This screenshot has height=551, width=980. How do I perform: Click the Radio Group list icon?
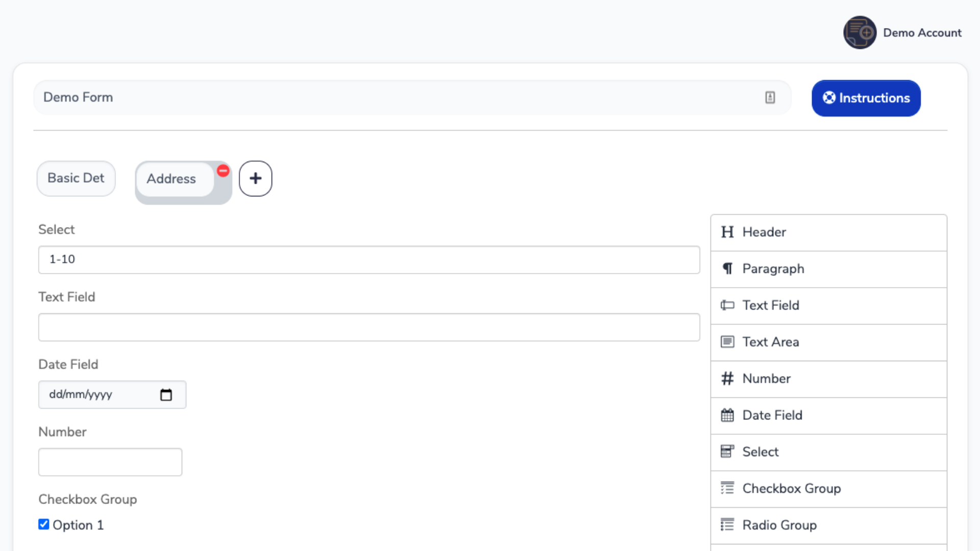pyautogui.click(x=727, y=525)
